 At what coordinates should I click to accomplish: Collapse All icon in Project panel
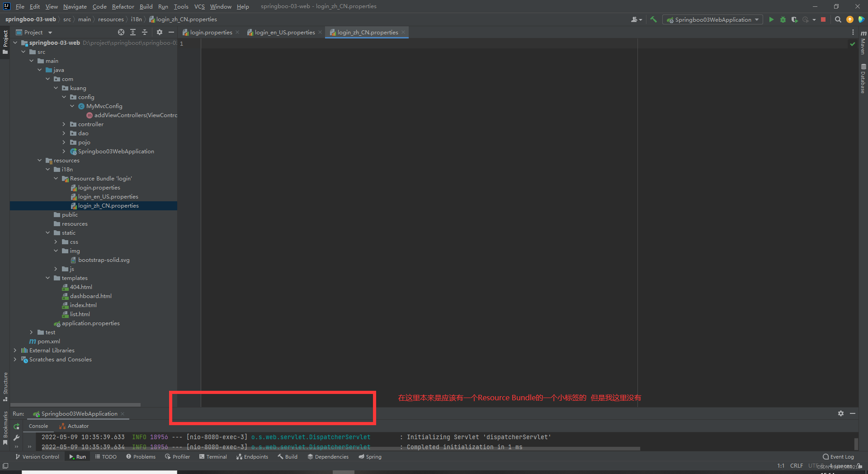[145, 32]
